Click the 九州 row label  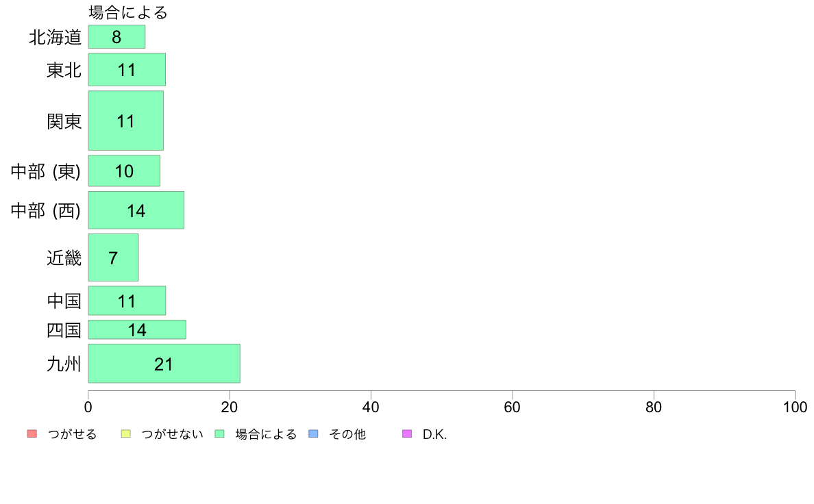tap(64, 364)
